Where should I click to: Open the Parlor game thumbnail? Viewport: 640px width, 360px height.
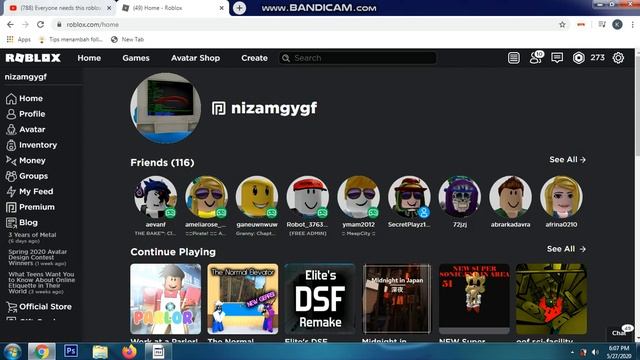click(165, 299)
